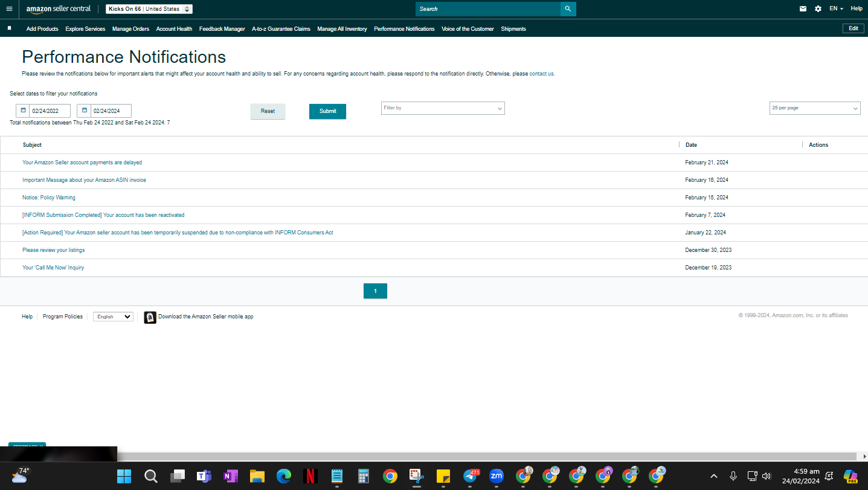
Task: Open the Help link in the top bar
Action: 857,9
